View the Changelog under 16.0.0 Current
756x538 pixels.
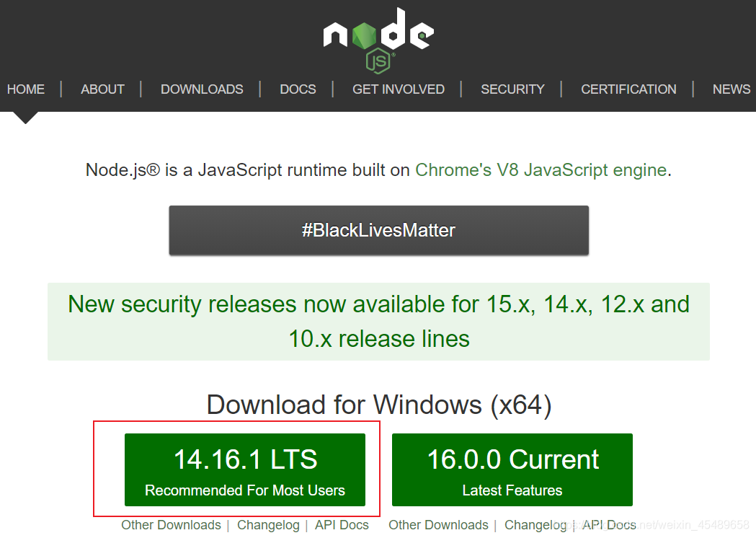click(535, 525)
